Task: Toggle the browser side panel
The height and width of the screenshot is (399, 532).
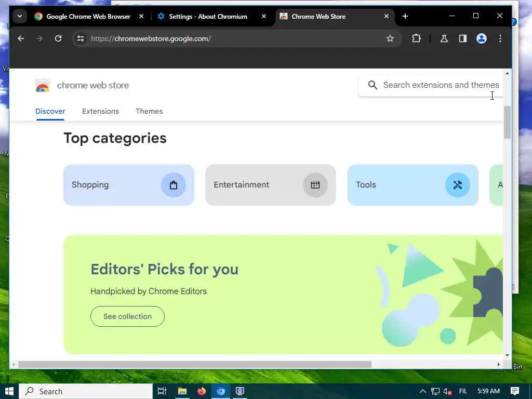Action: coord(463,38)
